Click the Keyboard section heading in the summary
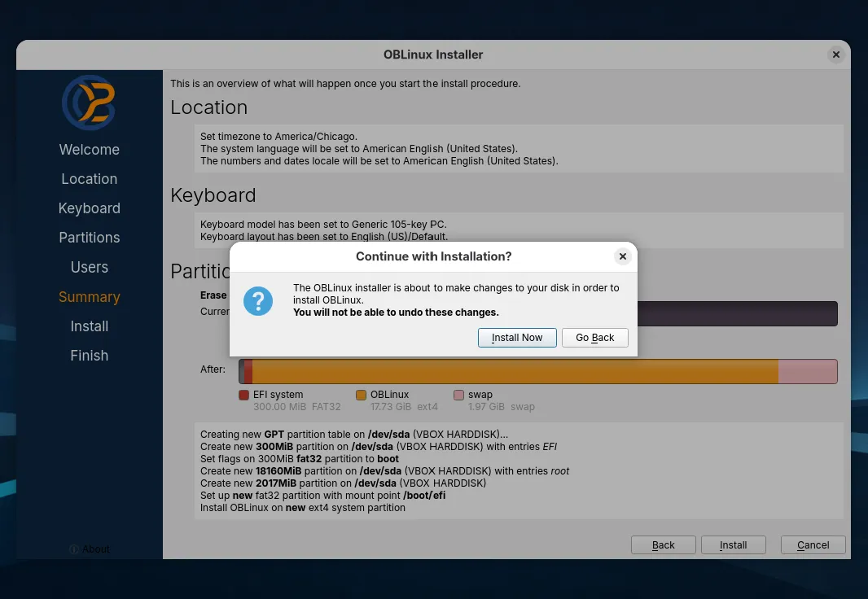The image size is (868, 599). (213, 195)
